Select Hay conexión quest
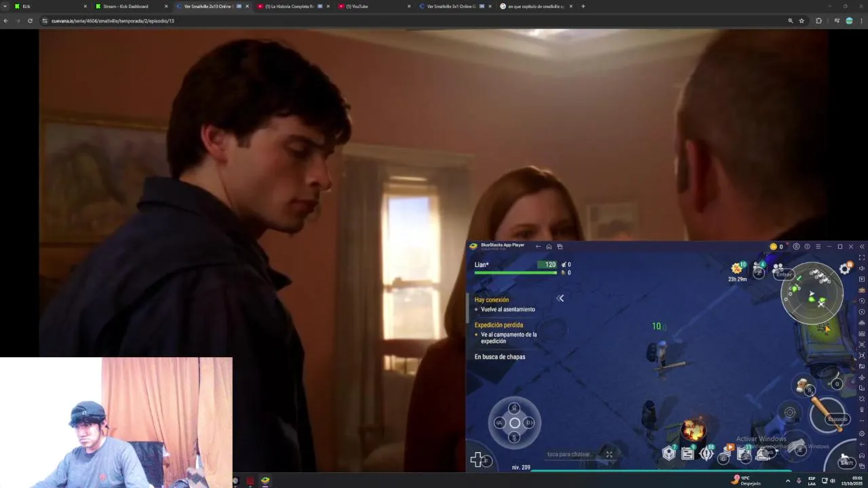The width and height of the screenshot is (868, 488). click(x=492, y=300)
